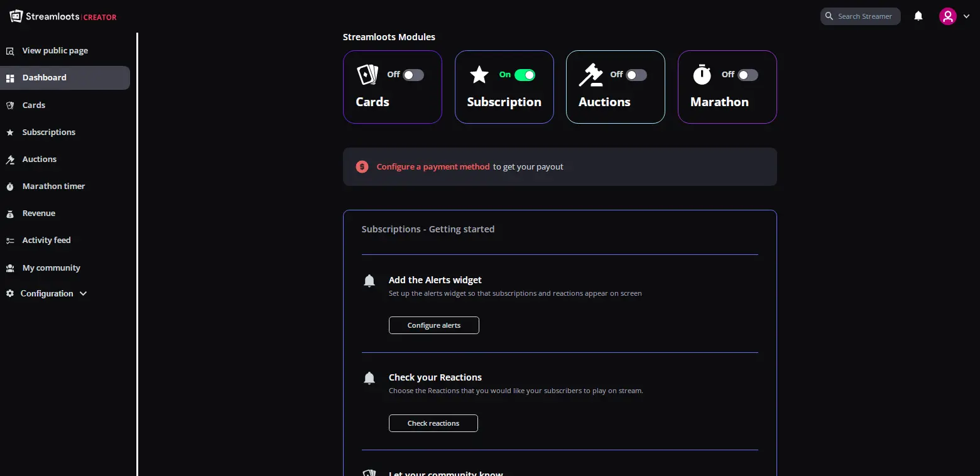Click the My community people icon
Viewport: 980px width, 476px height.
click(10, 268)
